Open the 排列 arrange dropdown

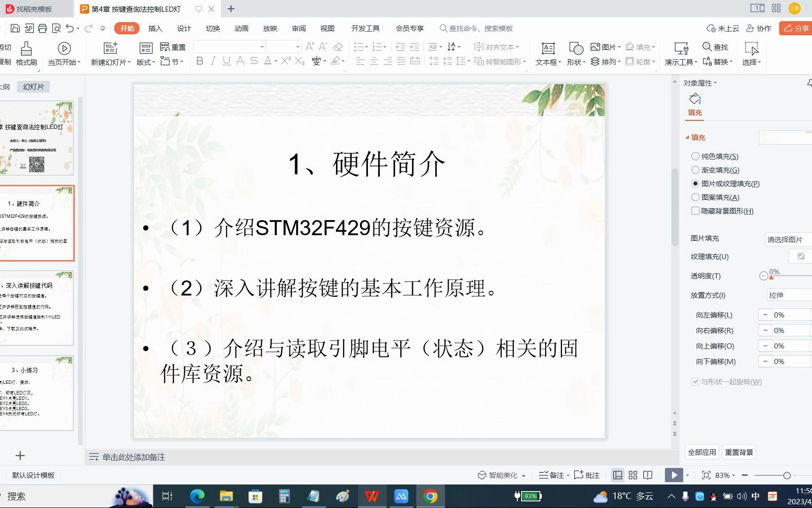(x=606, y=61)
